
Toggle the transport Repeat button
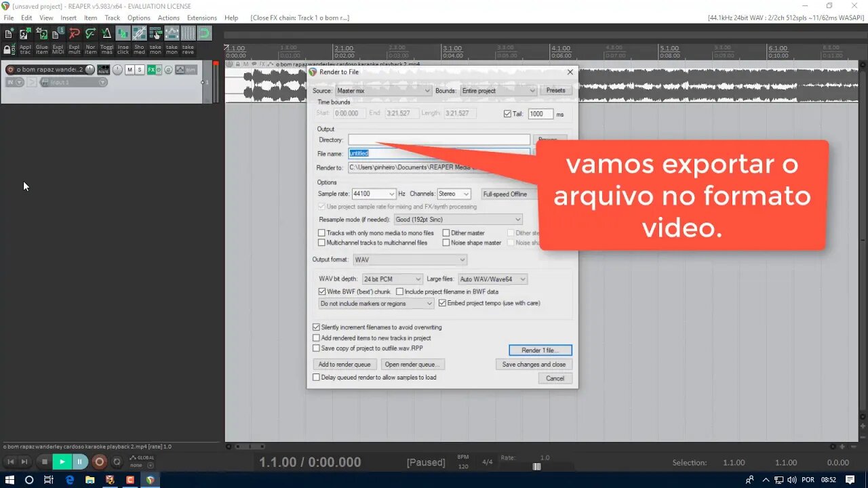click(117, 462)
